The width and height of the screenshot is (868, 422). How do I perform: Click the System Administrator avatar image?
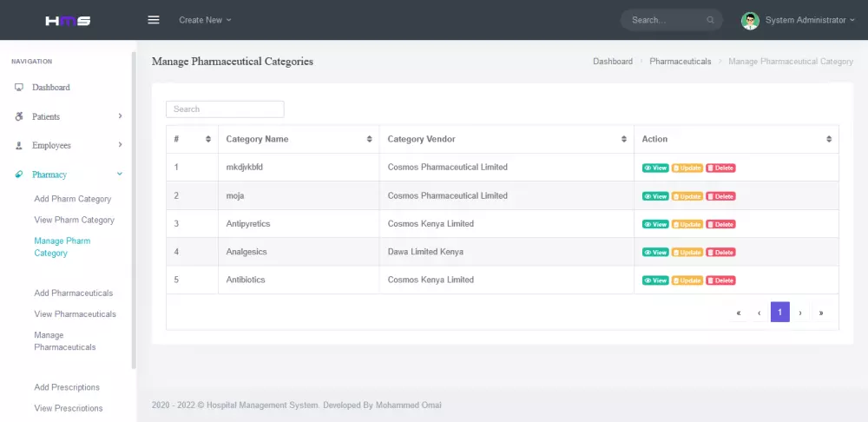pyautogui.click(x=750, y=20)
